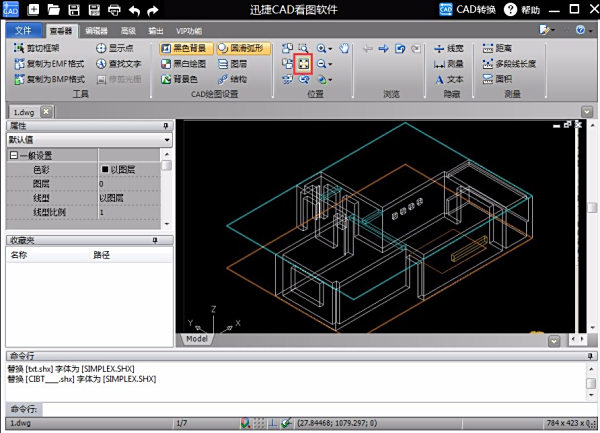The image size is (600, 433).
Task: Click the 线宽 line width tool
Action: (x=449, y=48)
